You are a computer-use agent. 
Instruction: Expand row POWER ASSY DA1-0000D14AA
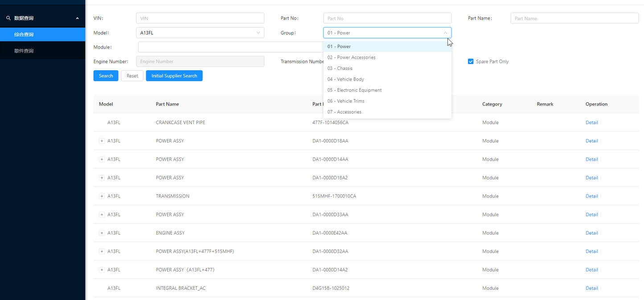[x=102, y=159]
